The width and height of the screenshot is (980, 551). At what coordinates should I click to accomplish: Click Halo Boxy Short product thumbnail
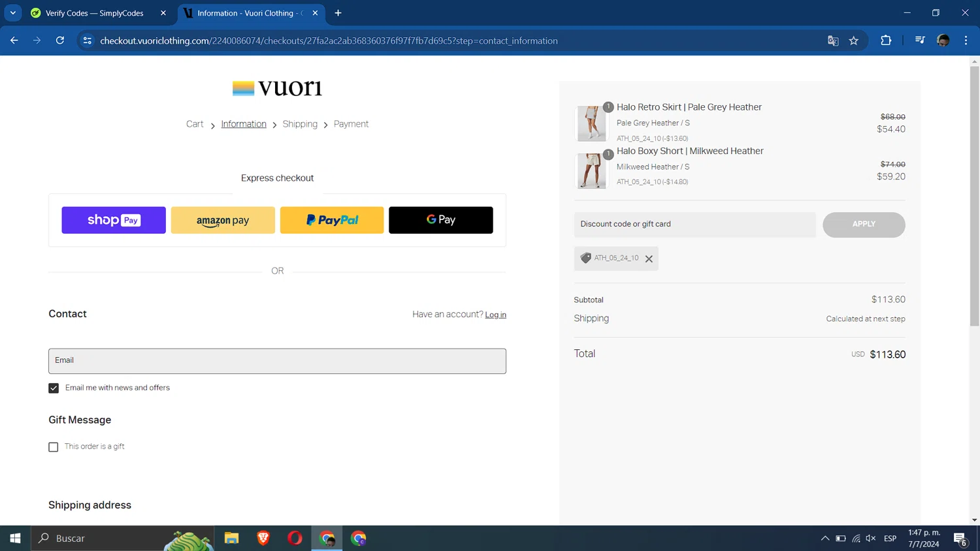point(591,170)
